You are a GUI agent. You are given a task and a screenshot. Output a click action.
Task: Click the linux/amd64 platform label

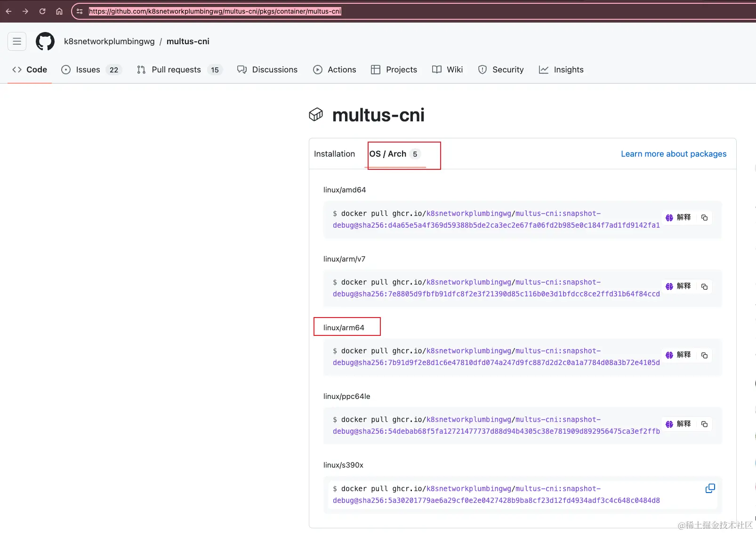345,190
